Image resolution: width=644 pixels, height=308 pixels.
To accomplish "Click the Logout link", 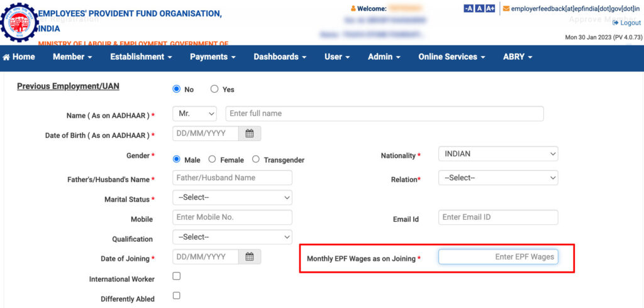I will (627, 23).
